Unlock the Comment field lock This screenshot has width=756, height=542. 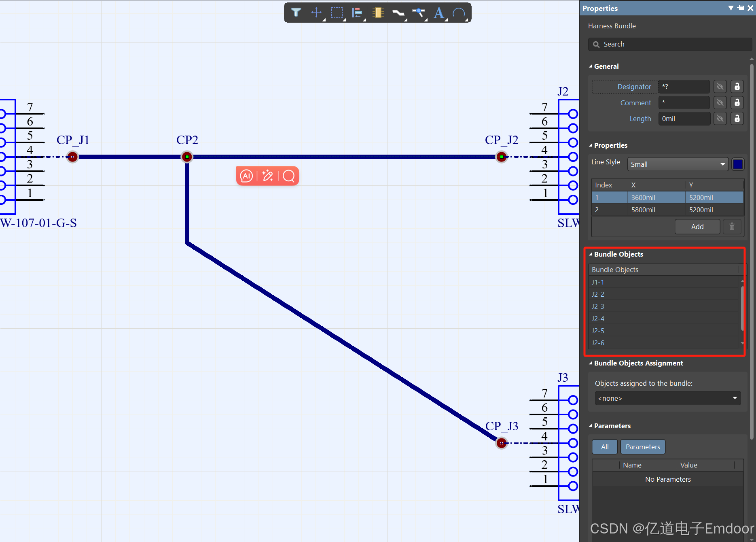point(737,102)
